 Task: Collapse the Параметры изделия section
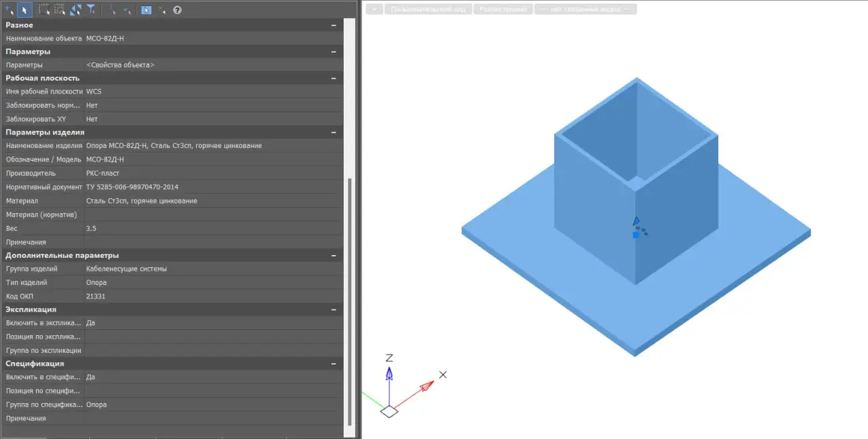click(333, 132)
